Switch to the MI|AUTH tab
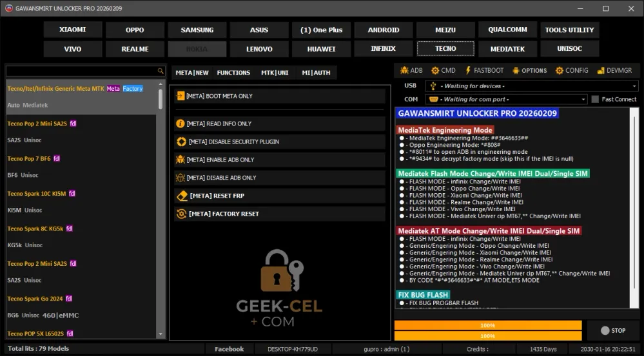The height and width of the screenshot is (356, 644). point(316,73)
